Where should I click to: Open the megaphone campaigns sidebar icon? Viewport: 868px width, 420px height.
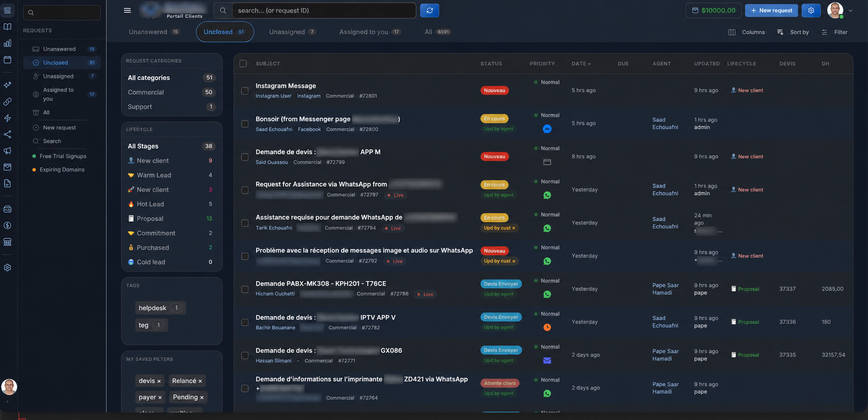click(7, 151)
